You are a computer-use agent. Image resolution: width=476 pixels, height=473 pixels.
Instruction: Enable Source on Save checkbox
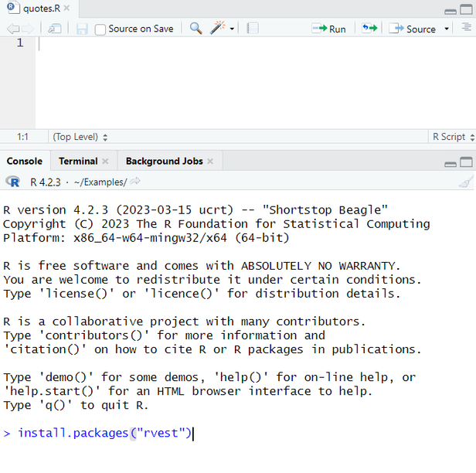tap(100, 29)
